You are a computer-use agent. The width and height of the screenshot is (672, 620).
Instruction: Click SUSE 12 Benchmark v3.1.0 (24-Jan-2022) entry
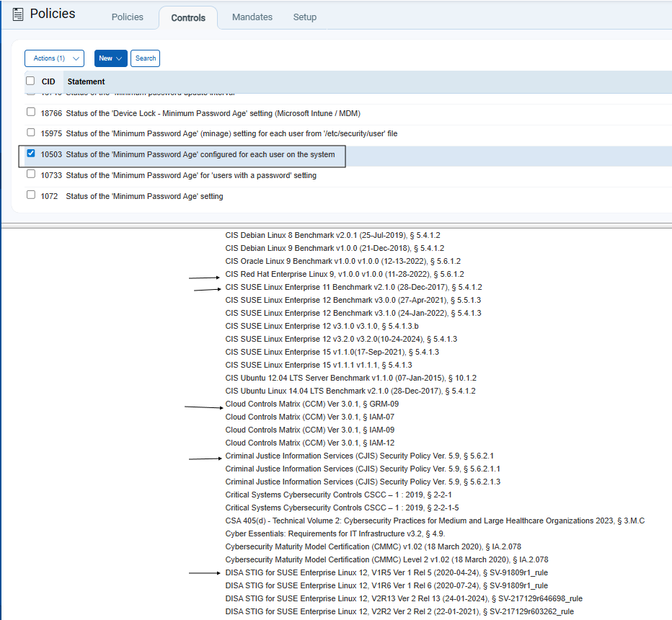(x=353, y=313)
